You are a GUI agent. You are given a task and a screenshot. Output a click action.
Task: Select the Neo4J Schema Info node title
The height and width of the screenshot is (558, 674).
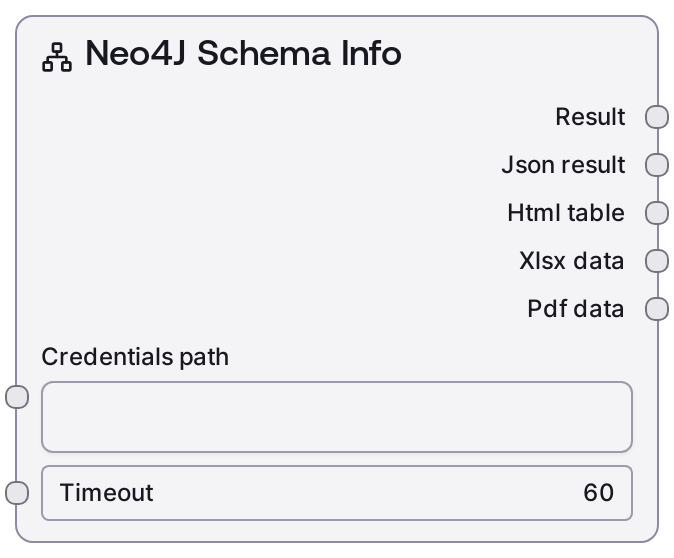coord(243,54)
